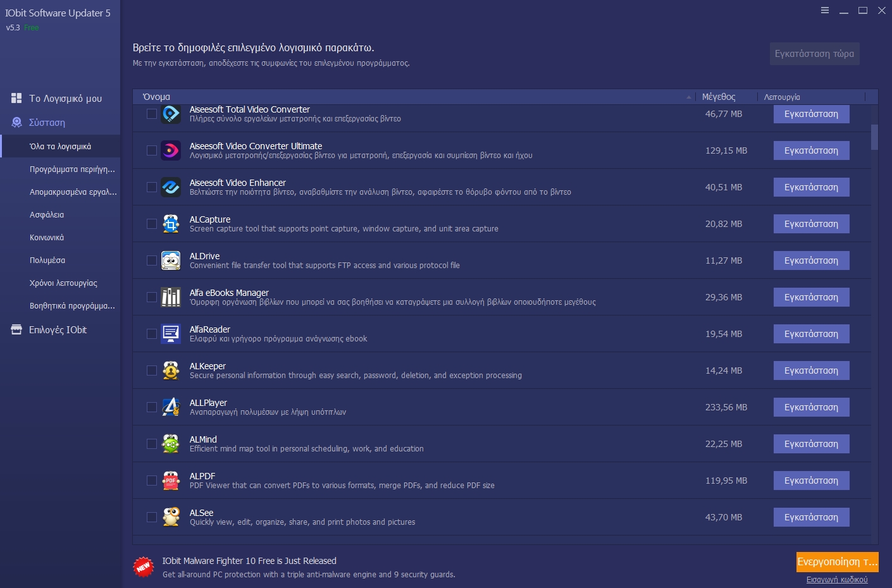
Task: Open the Ασφάλεια category
Action: (x=47, y=215)
